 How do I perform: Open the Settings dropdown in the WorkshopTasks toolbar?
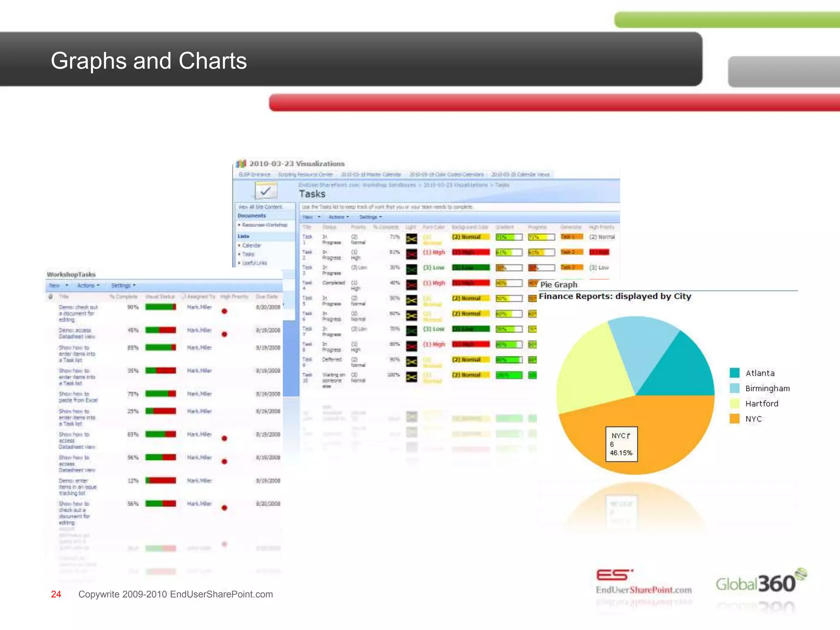coord(123,285)
